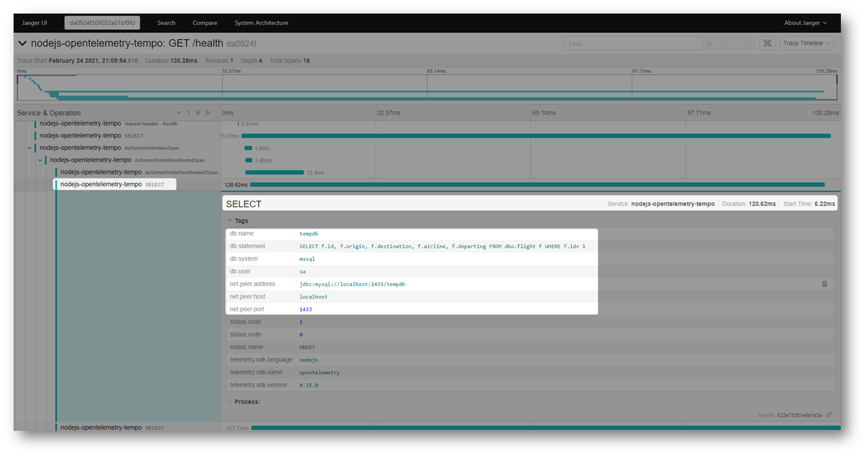Clear the Find search with X icon
Image resolution: width=868 pixels, height=458 pixels.
click(749, 43)
